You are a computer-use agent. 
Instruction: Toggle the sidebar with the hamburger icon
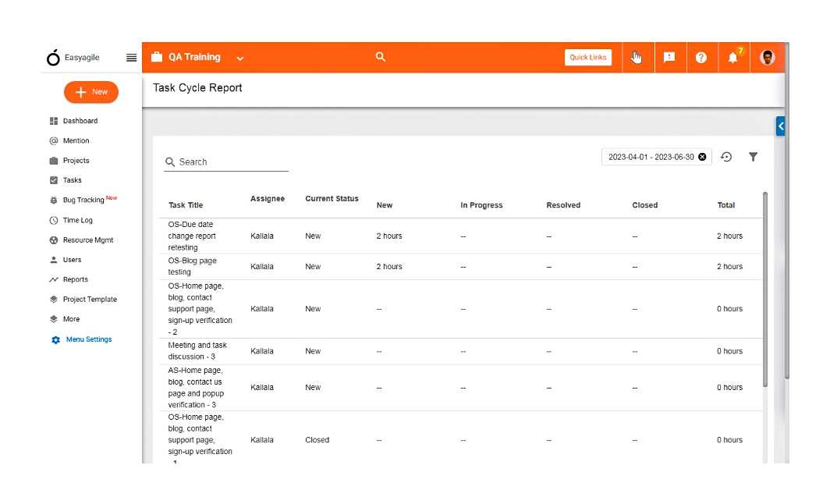click(130, 57)
